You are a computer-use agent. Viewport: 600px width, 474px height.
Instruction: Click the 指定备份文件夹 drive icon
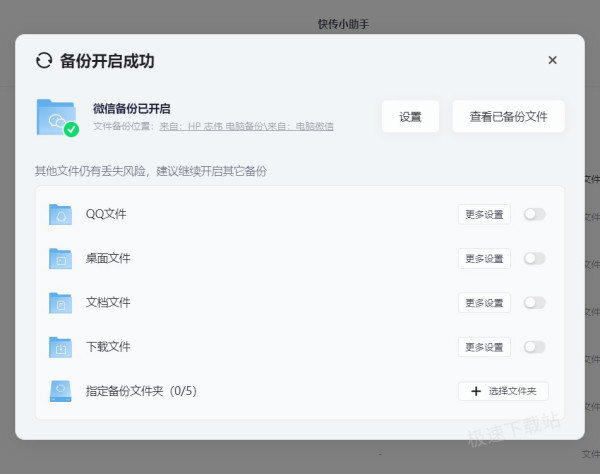60,391
